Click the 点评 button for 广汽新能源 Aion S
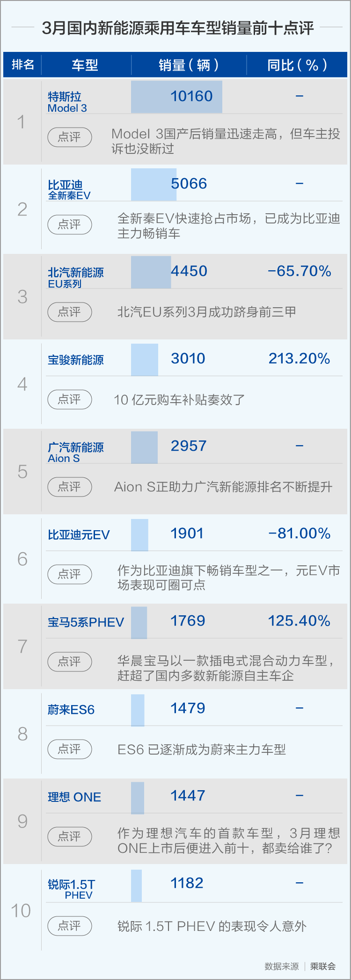 pyautogui.click(x=70, y=487)
